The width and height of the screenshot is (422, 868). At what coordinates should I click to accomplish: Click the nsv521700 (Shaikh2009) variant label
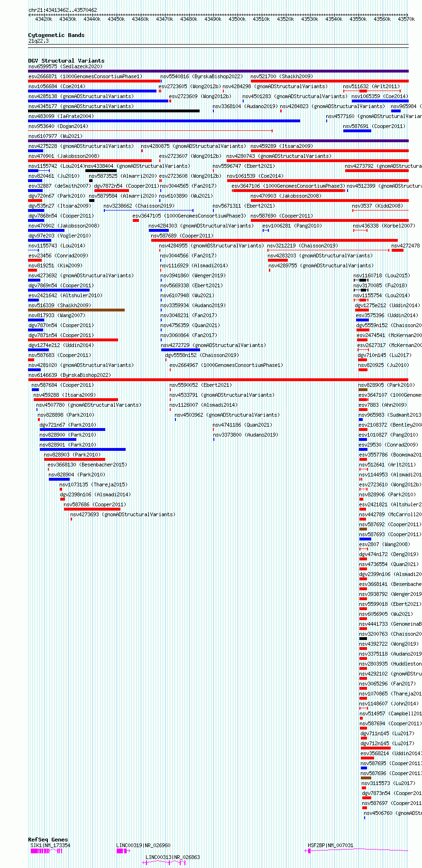282,77
